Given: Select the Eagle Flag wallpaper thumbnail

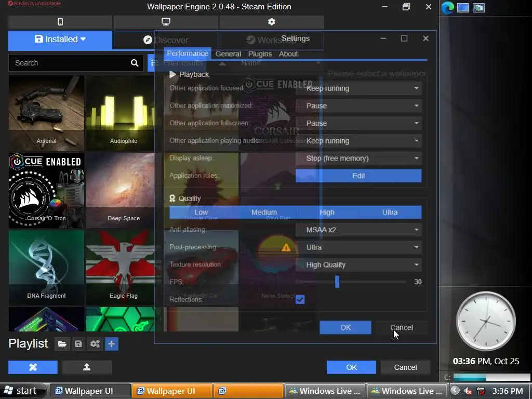Looking at the screenshot, I should tap(124, 268).
